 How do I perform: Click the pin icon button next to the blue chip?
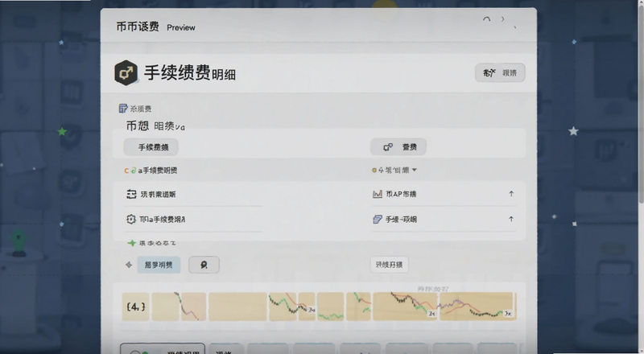point(204,265)
